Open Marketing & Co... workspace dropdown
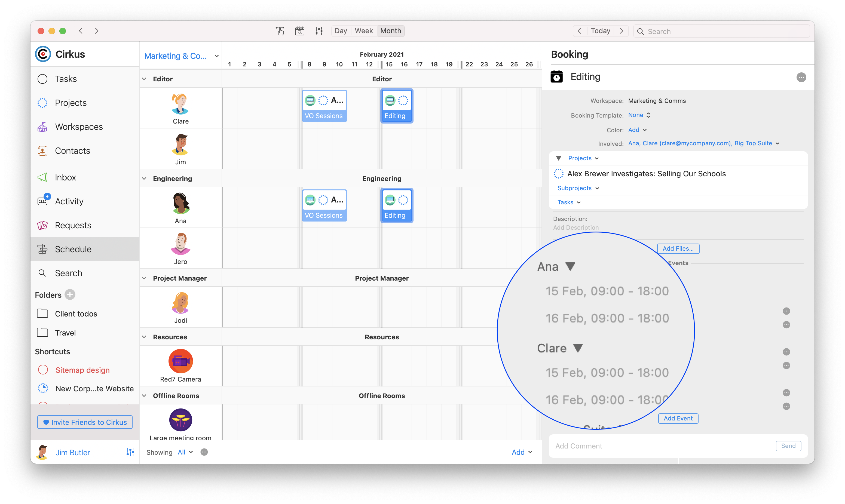845x504 pixels. (x=181, y=56)
